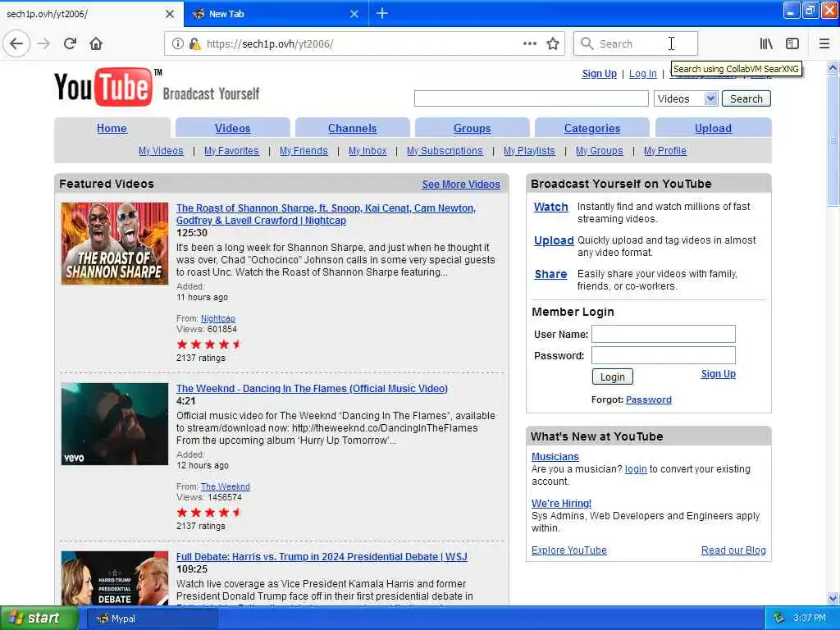
Task: Open See More Videos link
Action: [x=461, y=185]
